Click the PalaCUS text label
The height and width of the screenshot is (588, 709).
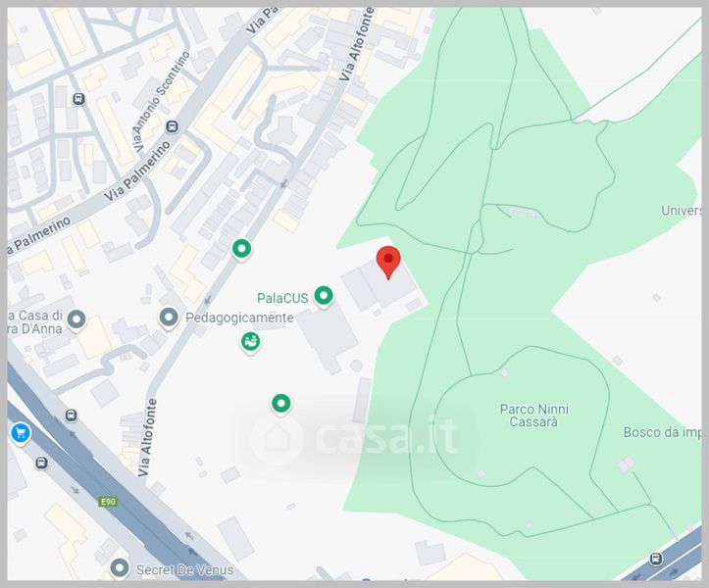282,297
